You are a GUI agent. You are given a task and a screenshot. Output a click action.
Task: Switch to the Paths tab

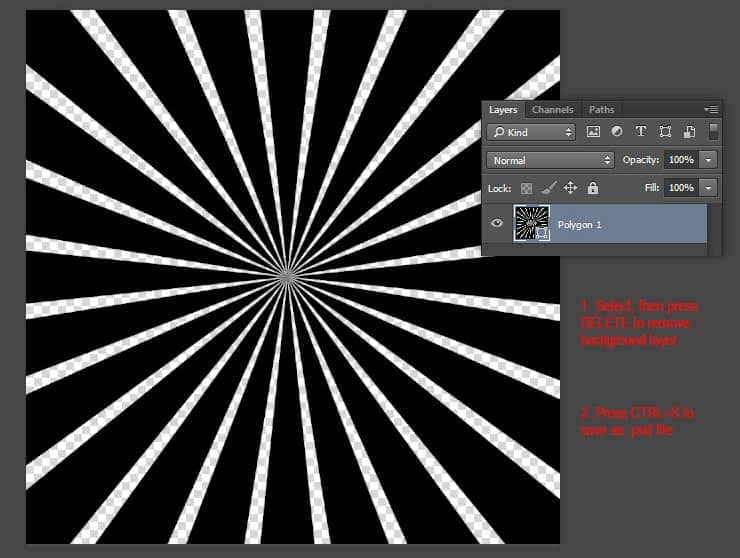pyautogui.click(x=601, y=110)
